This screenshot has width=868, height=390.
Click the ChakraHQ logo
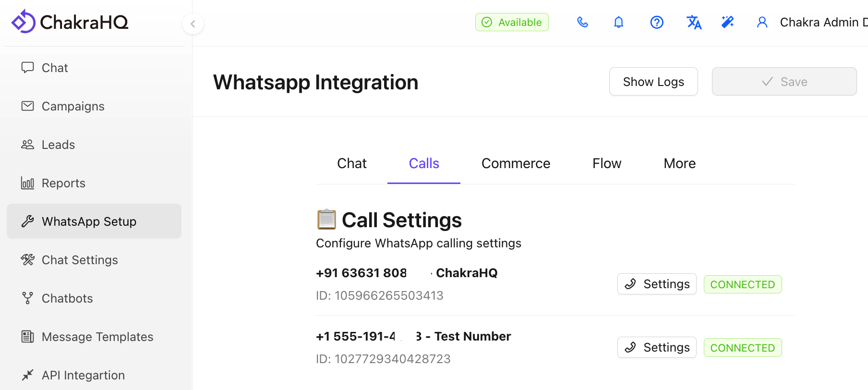point(70,22)
